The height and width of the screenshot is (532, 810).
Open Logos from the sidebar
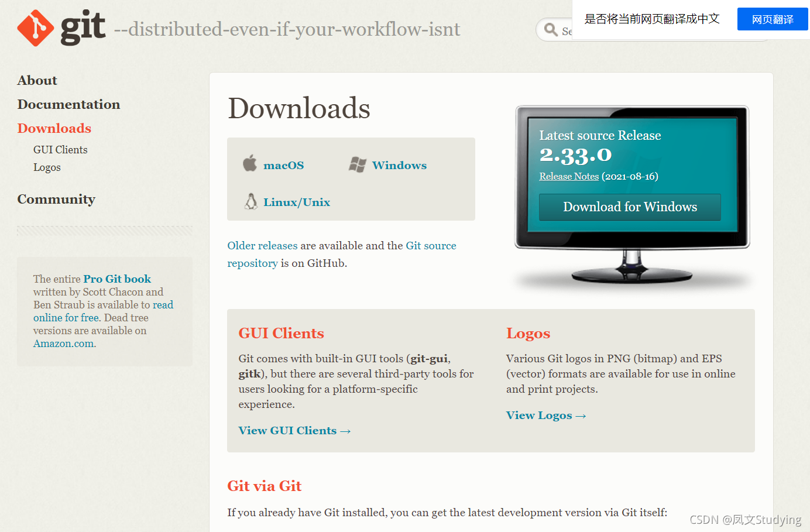point(47,167)
